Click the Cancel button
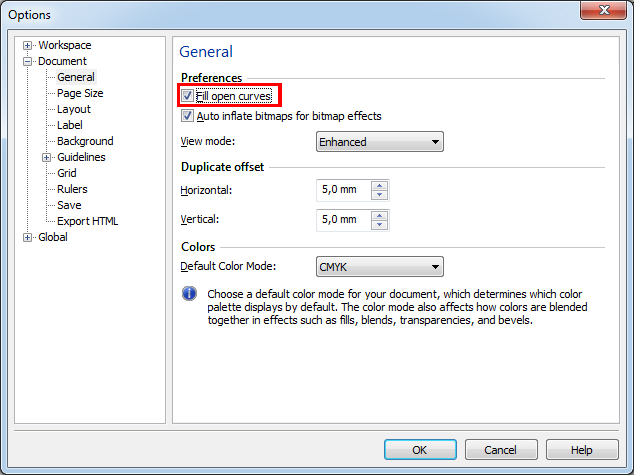Screen dimensions: 634x475 click(x=501, y=450)
